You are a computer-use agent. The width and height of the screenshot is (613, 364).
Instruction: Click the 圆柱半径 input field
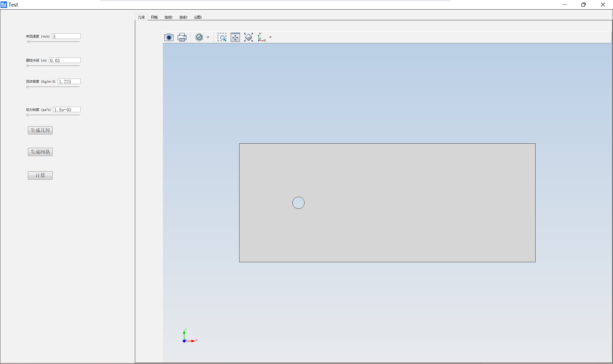coord(65,60)
